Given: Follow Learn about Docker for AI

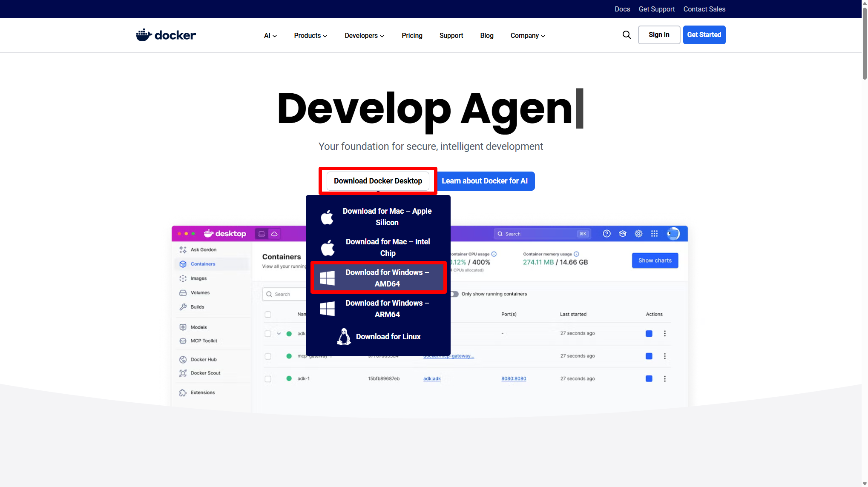Looking at the screenshot, I should tap(485, 181).
